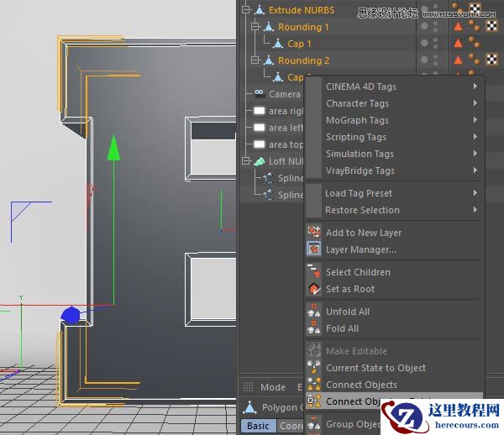Toggle layer dot for Rounding 2
The height and width of the screenshot is (435, 504).
click(424, 60)
